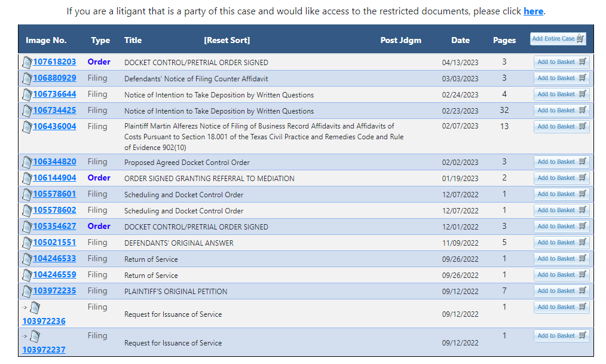Open image 103972235 link

54,291
